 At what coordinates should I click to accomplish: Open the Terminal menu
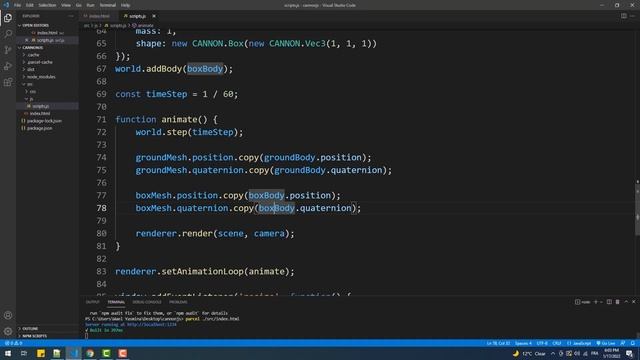pos(108,5)
